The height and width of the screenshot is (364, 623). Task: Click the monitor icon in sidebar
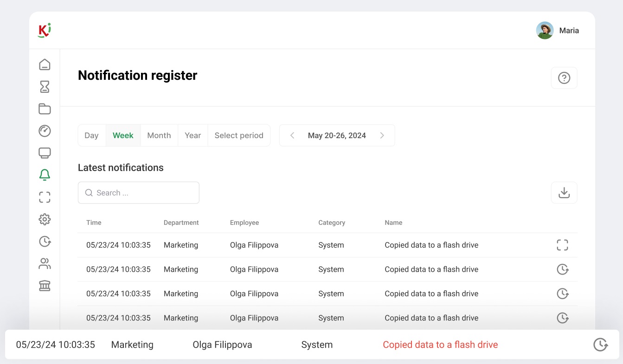point(45,153)
